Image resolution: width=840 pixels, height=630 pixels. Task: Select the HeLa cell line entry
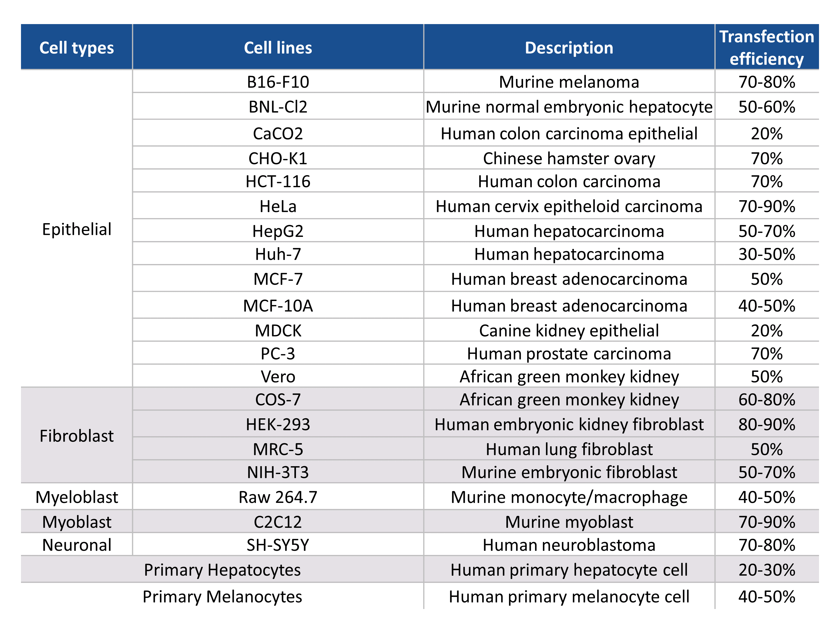point(277,206)
